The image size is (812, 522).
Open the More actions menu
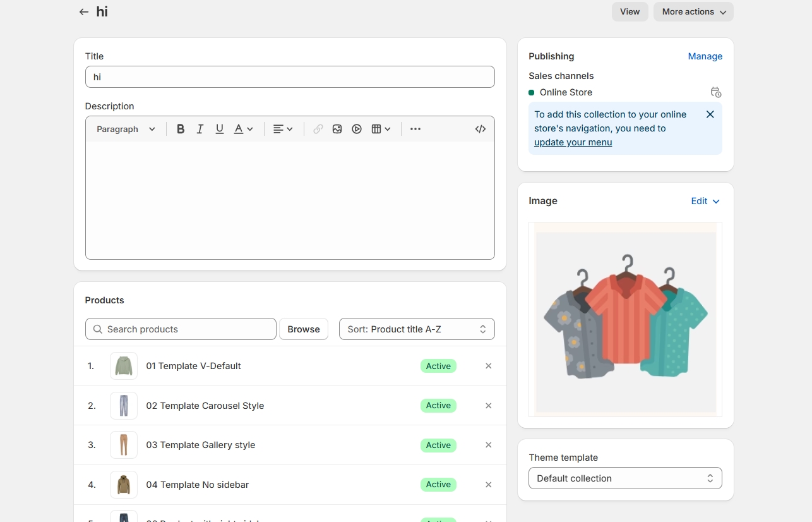[x=693, y=12]
